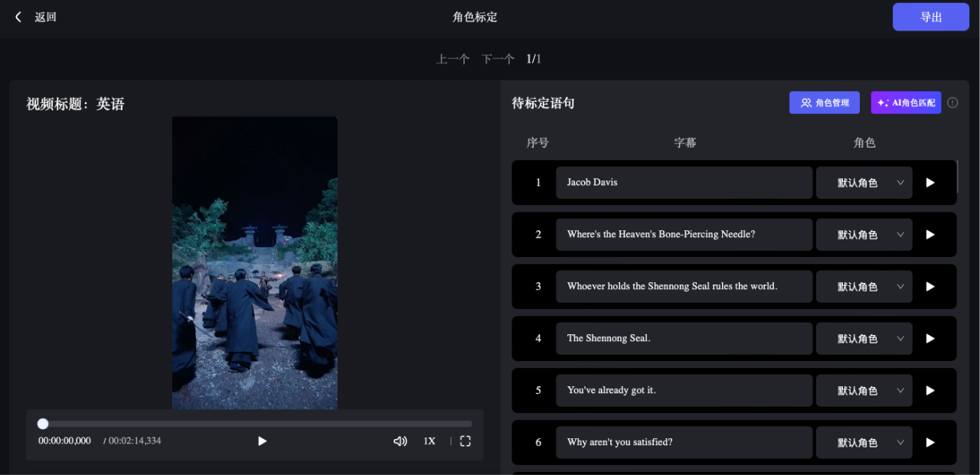Click the 返回 back link

click(44, 16)
